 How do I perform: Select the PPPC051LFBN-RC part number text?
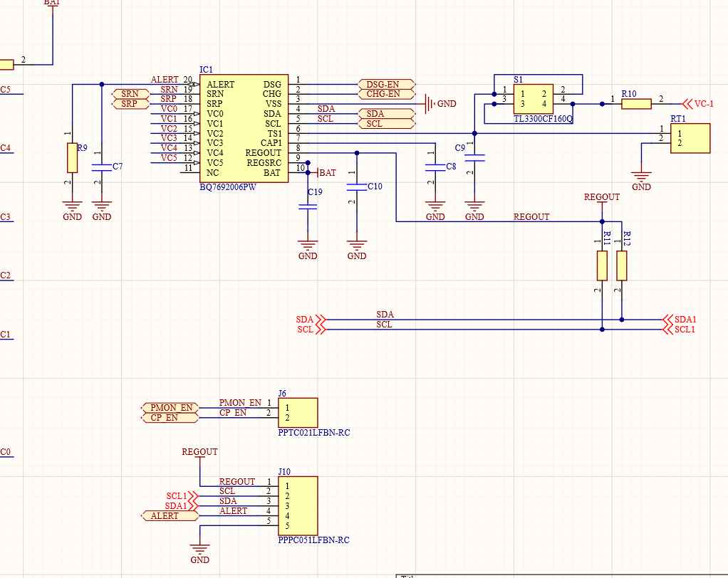[x=314, y=540]
